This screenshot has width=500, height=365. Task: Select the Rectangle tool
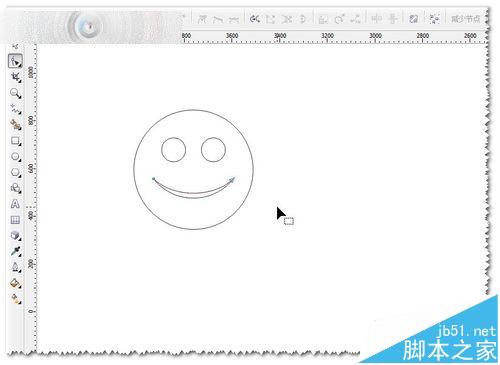pos(15,141)
